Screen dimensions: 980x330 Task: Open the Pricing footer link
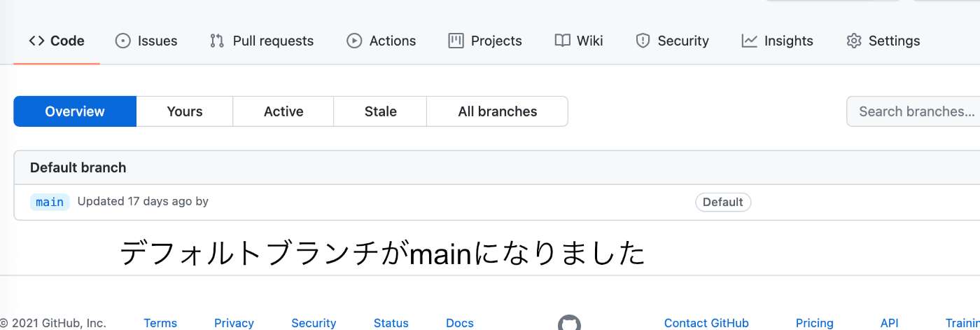coord(815,323)
